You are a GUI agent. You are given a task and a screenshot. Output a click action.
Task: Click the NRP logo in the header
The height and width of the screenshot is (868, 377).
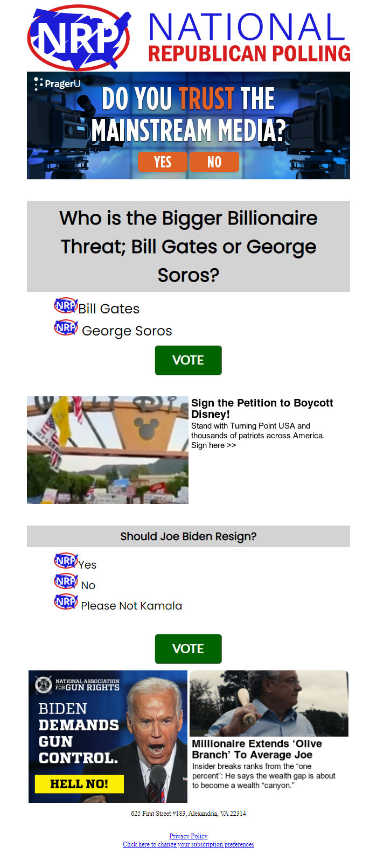coord(79,38)
